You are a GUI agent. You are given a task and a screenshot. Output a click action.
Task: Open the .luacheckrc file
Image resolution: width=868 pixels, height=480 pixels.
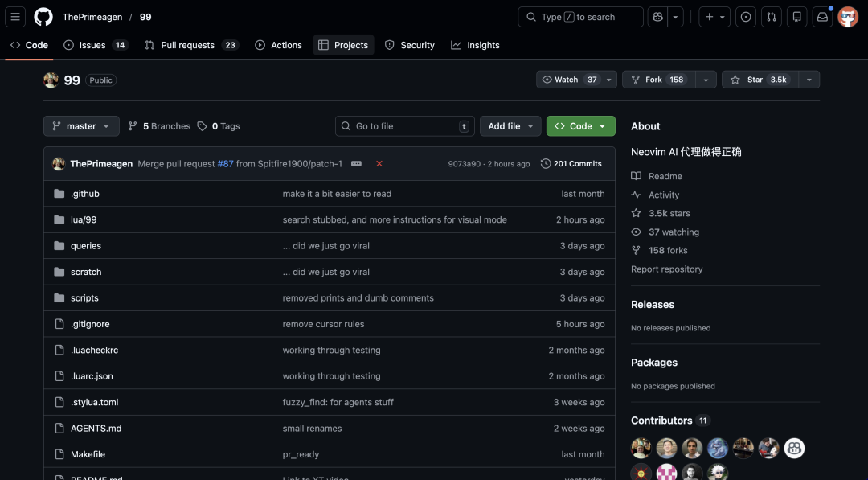click(x=94, y=350)
